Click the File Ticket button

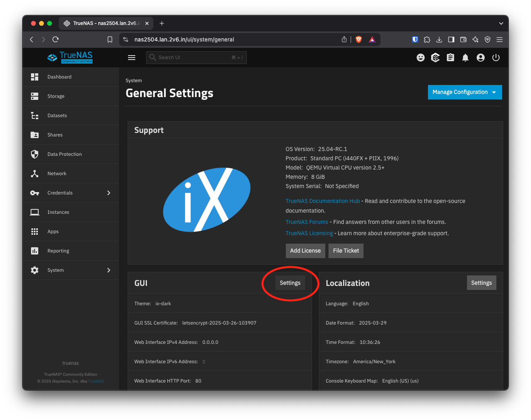tap(346, 250)
